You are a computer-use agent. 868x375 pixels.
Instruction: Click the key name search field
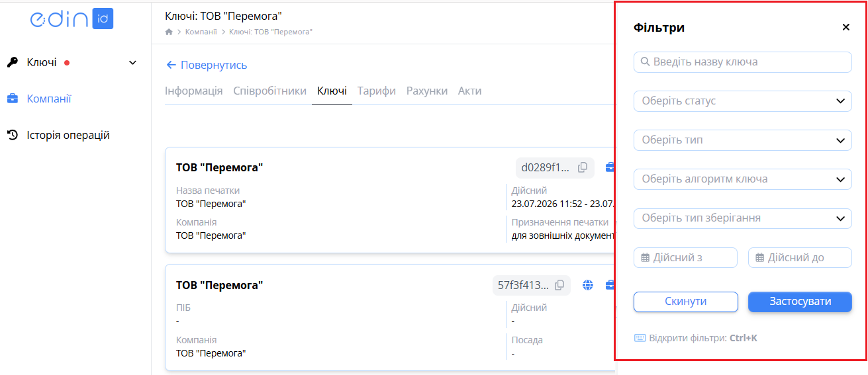click(743, 62)
